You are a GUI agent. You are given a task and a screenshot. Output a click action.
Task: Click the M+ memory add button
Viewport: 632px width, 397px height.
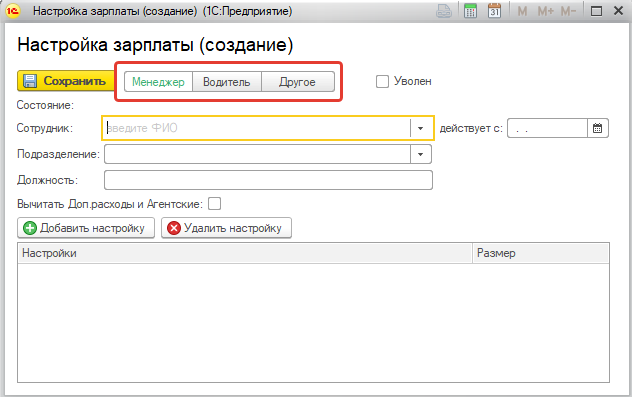pos(546,11)
